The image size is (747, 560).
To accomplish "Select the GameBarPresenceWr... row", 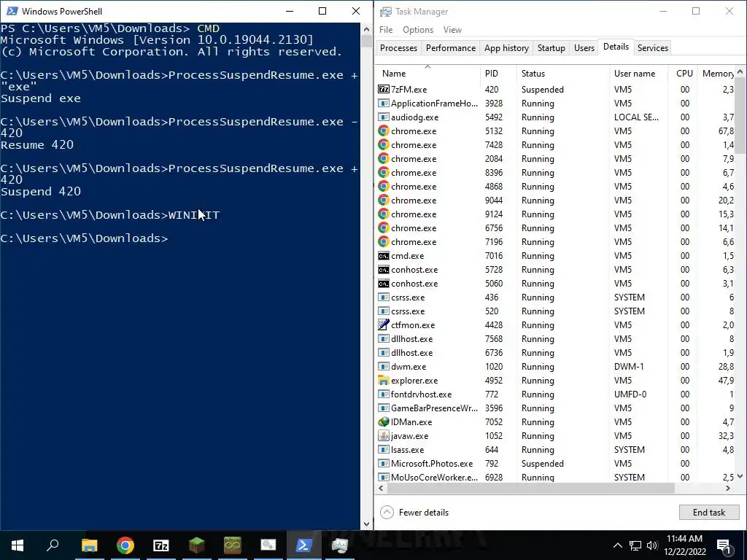I will [555, 408].
